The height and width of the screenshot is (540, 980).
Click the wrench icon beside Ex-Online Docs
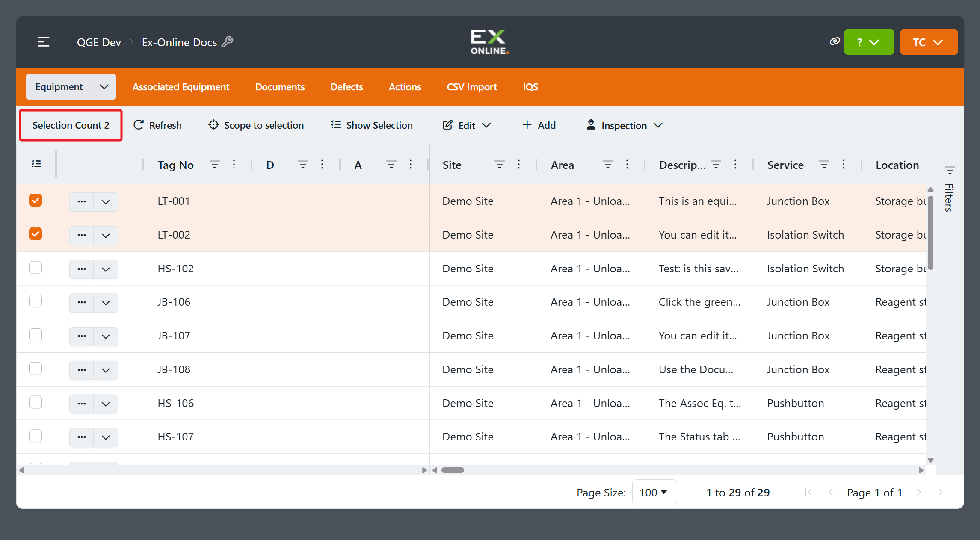[x=228, y=42]
